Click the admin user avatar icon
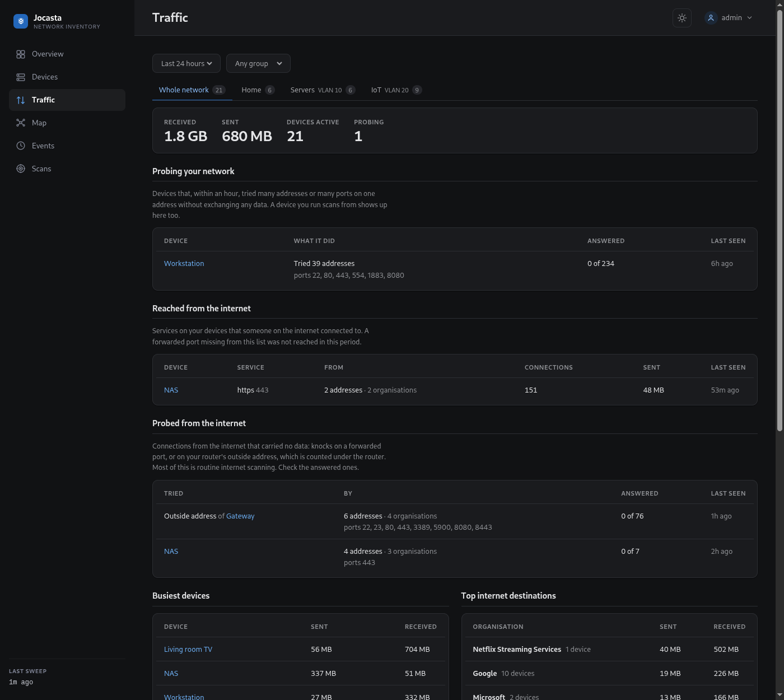The image size is (784, 700). point(711,18)
